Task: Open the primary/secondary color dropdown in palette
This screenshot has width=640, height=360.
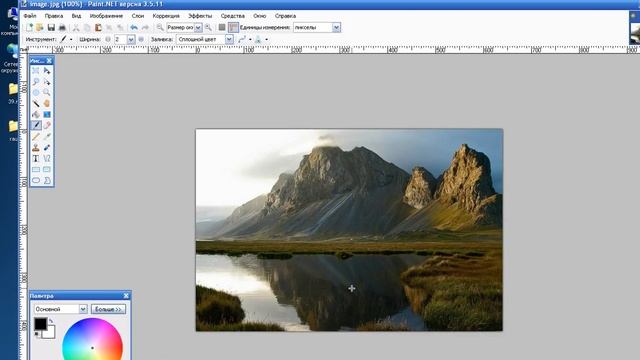Action: pyautogui.click(x=83, y=309)
